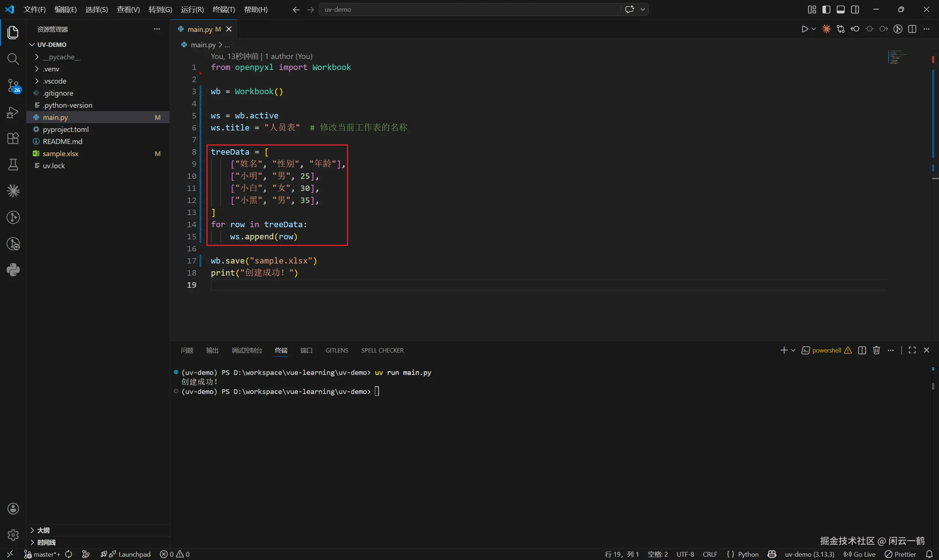Screen dimensions: 939x560
Task: Expand the 大纲 outline section
Action: [x=43, y=530]
